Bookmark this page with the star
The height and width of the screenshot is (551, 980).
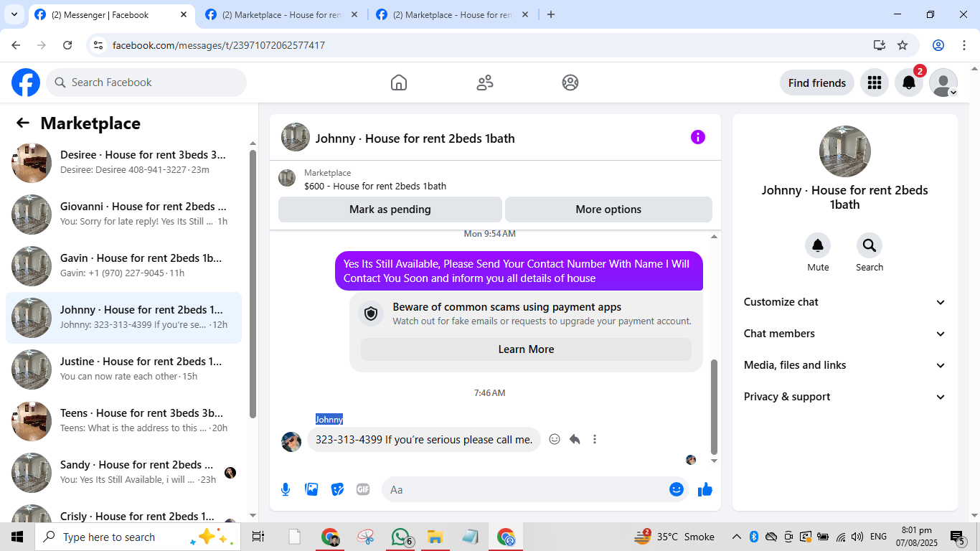pos(903,45)
